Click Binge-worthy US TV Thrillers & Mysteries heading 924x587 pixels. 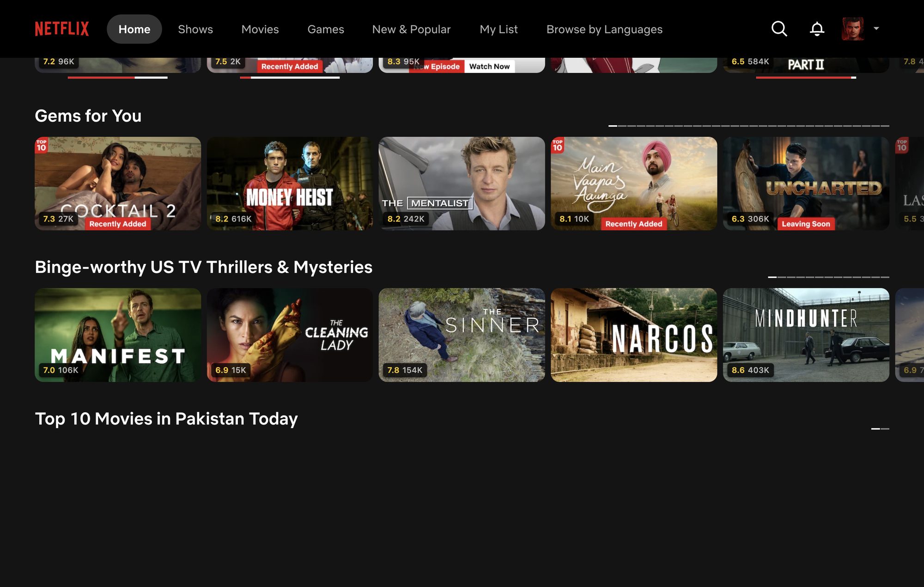204,267
